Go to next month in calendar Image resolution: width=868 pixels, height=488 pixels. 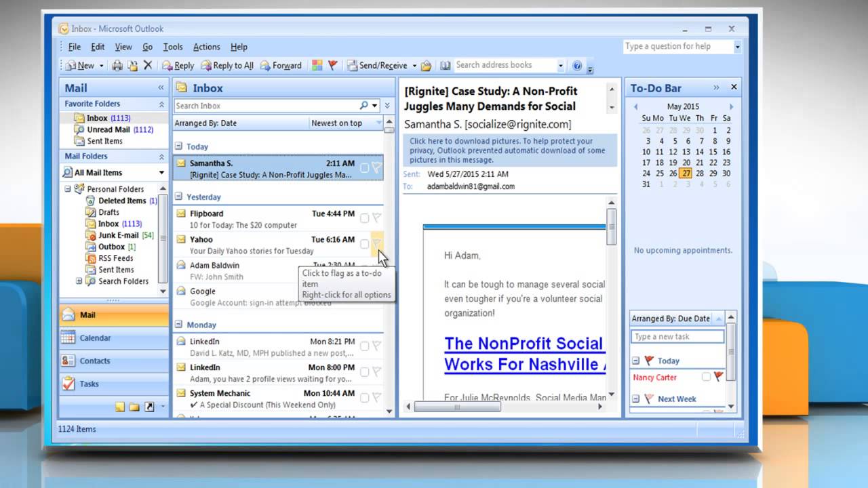coord(731,106)
